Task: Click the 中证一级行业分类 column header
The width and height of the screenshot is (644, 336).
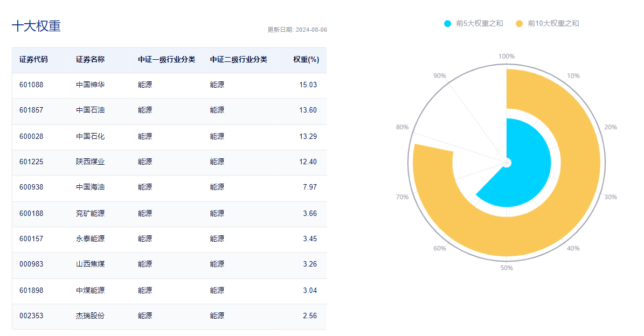Action: (167, 60)
